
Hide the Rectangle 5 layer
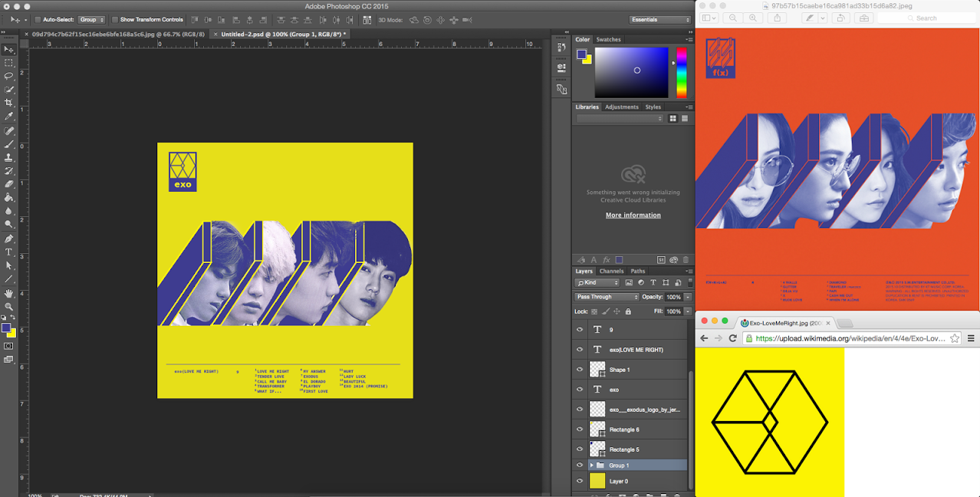click(x=580, y=449)
